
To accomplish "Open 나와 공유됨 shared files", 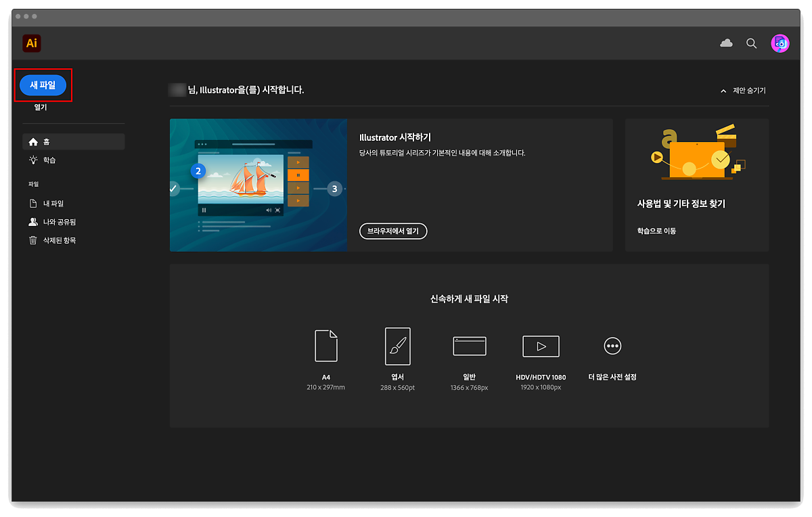I will click(x=60, y=222).
